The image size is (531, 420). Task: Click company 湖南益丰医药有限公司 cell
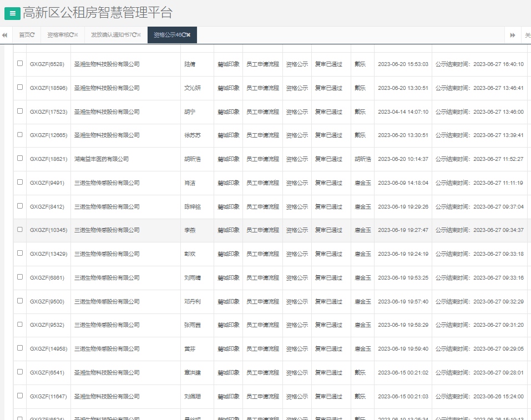pyautogui.click(x=102, y=159)
